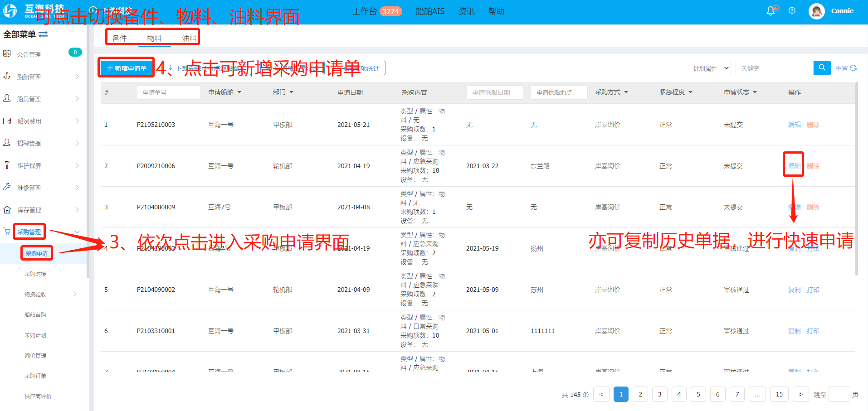The image size is (868, 411).
Task: Click the 跳至 page number input
Action: click(x=839, y=394)
